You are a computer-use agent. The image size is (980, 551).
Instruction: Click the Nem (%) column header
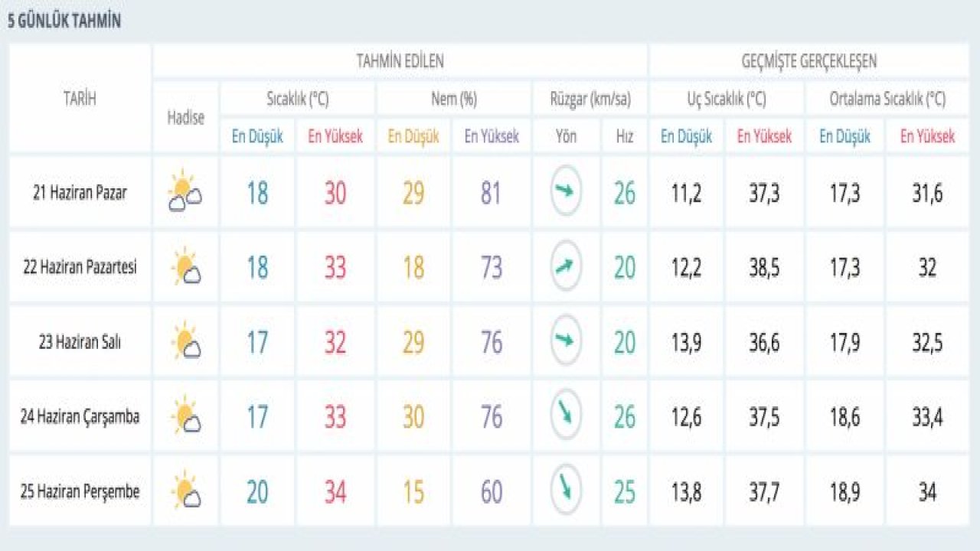click(453, 99)
